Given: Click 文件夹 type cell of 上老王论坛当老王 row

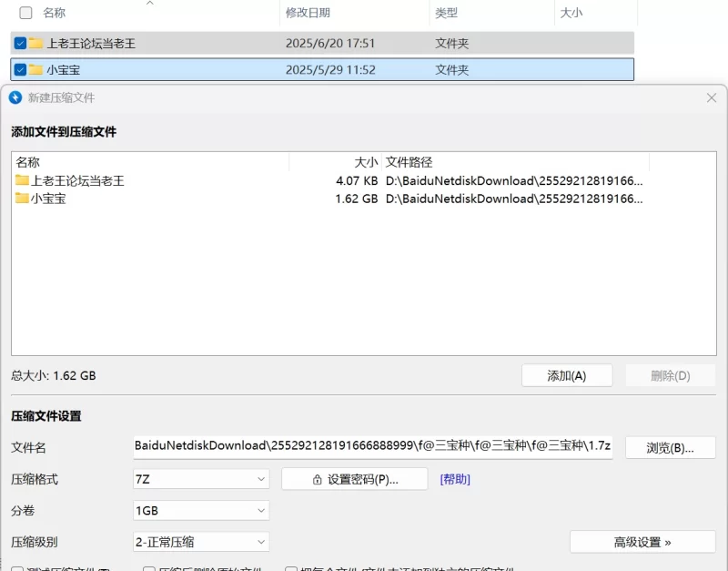Looking at the screenshot, I should [x=451, y=43].
